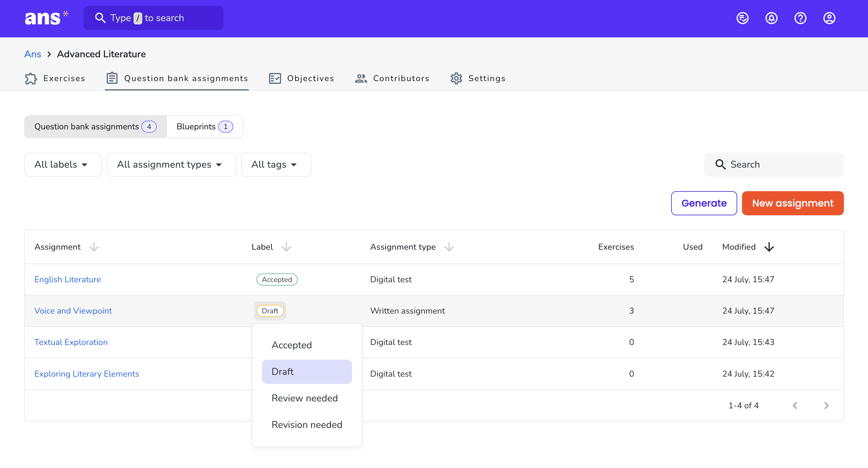This screenshot has width=868, height=468.
Task: Click 24 July, 15:42 modified cell
Action: click(748, 374)
